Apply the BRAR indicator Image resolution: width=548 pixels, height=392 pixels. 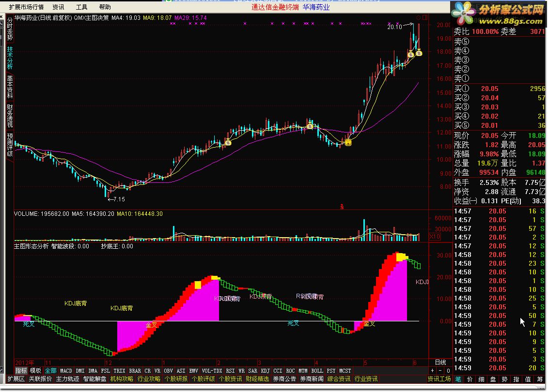coord(135,371)
